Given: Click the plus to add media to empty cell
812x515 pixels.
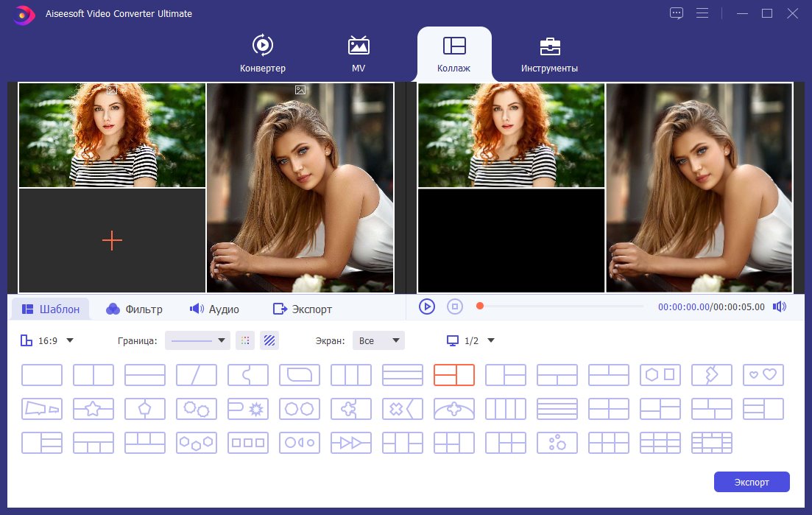Looking at the screenshot, I should pyautogui.click(x=112, y=240).
